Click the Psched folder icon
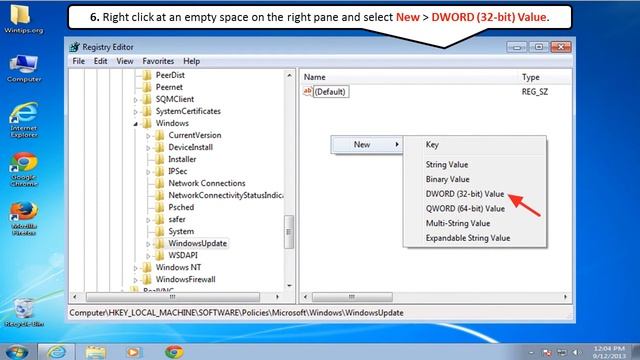Image resolution: width=640 pixels, height=360 pixels. pyautogui.click(x=159, y=207)
